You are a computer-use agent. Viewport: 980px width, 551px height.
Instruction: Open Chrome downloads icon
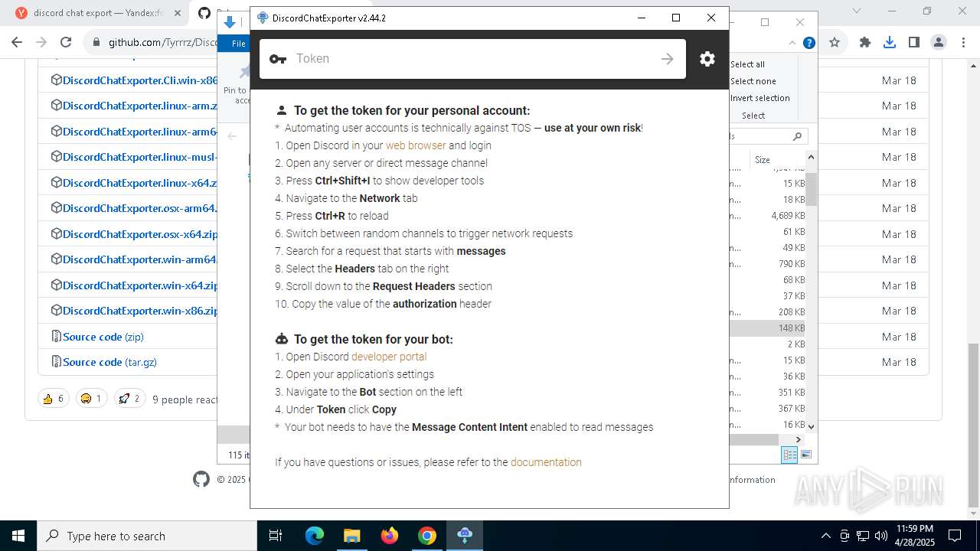tap(890, 43)
